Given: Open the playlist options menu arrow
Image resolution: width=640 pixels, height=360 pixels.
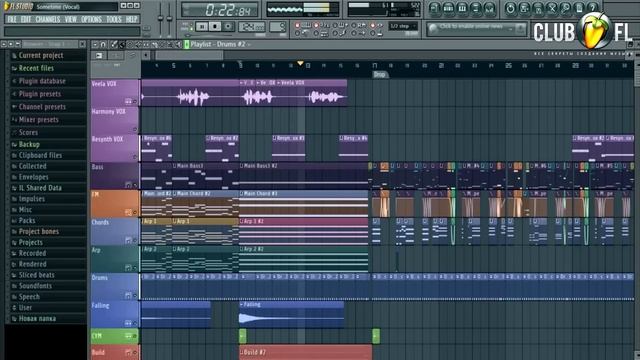Looking at the screenshot, I should pyautogui.click(x=95, y=44).
